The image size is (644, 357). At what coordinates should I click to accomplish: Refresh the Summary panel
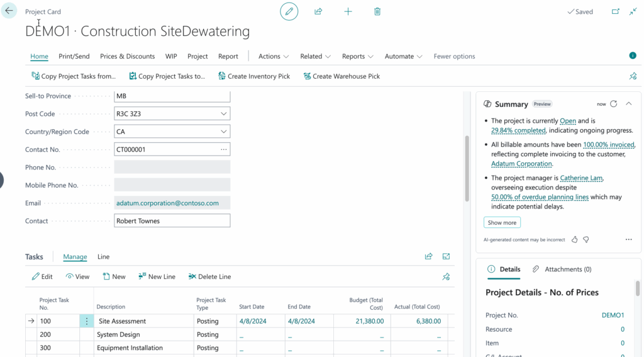[x=614, y=104]
